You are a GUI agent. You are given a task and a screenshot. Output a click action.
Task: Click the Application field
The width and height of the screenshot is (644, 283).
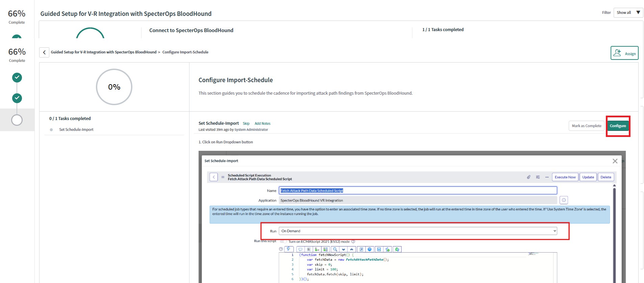[418, 201]
